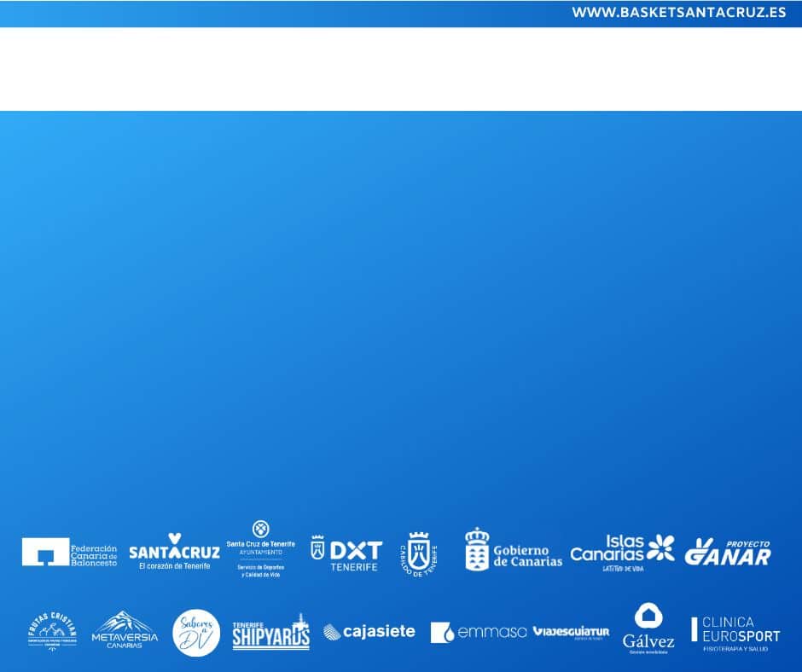Click the empty blue gradient content area

(x=401, y=316)
